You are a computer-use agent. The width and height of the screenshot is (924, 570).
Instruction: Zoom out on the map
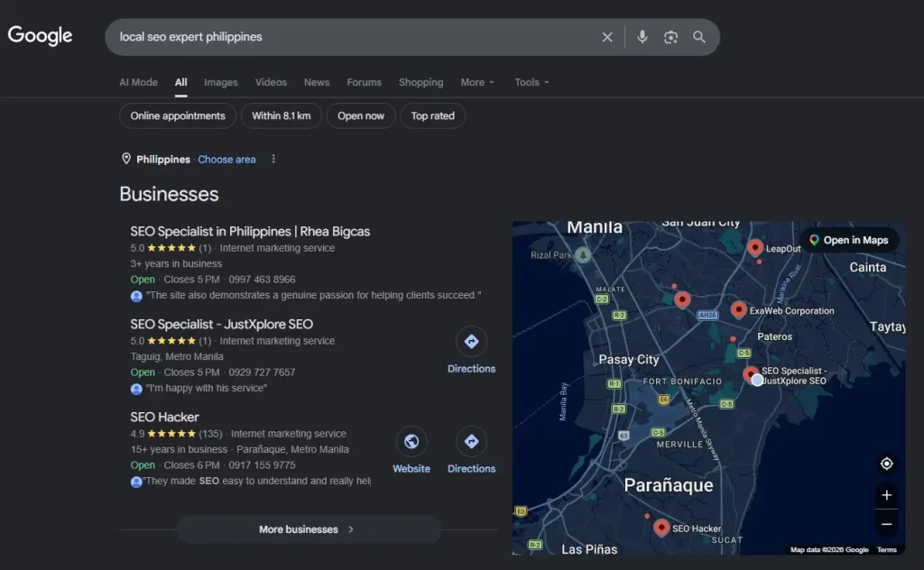(x=886, y=524)
